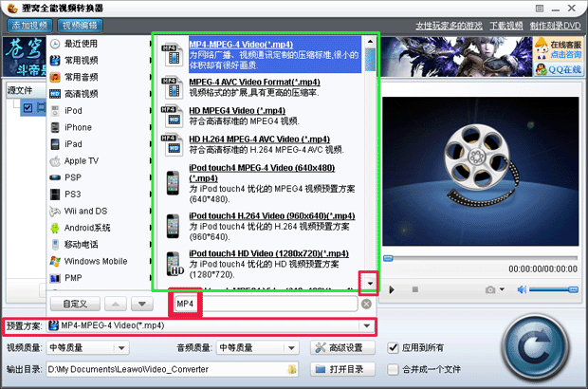The image size is (588, 389).
Task: Toggle the 应用到所有 checkbox
Action: coord(393,348)
